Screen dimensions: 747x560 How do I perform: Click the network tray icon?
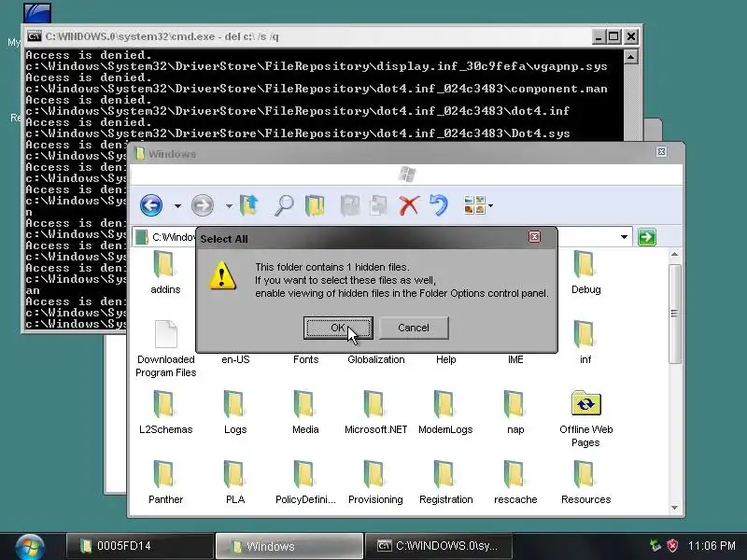pos(656,545)
